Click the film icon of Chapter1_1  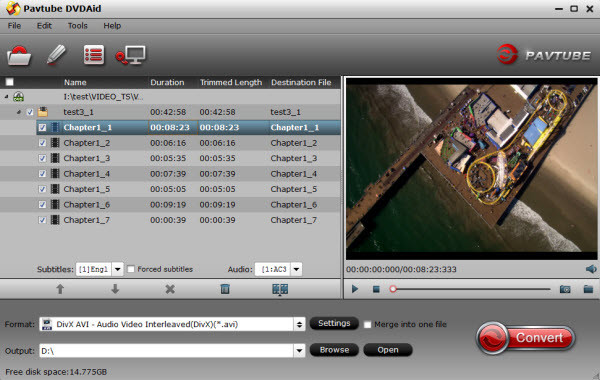tap(55, 127)
